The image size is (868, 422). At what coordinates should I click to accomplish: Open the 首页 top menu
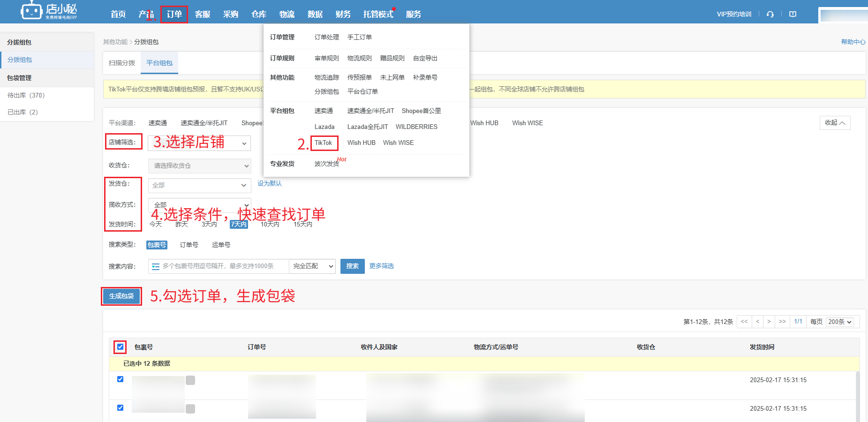118,14
